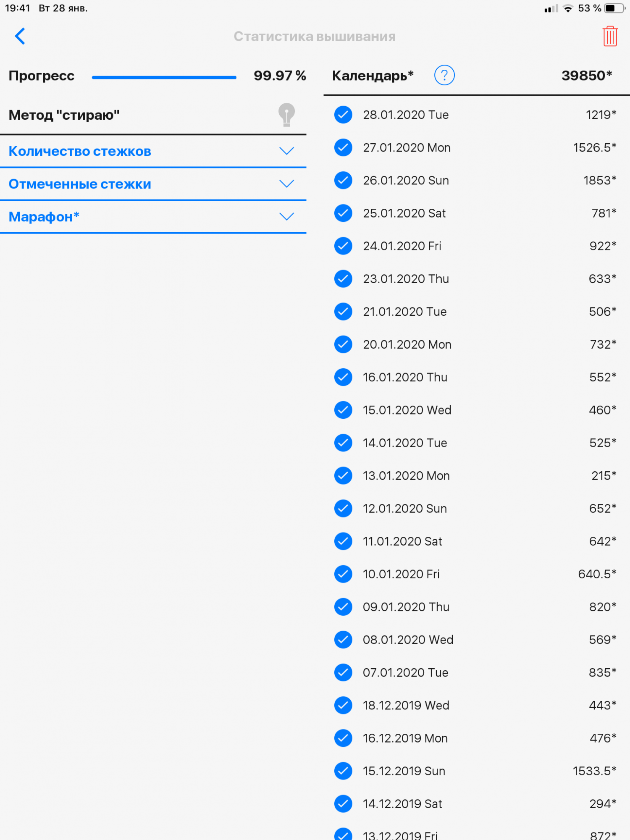Tap the Статистика вышивания title
630x840 pixels.
pos(314,37)
